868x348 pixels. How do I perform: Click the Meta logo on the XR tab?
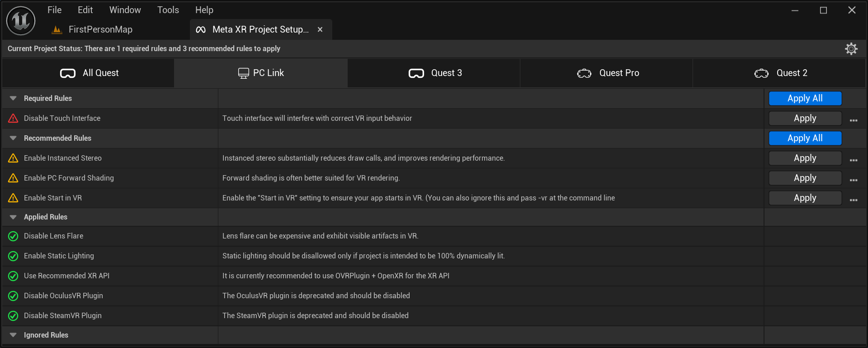tap(201, 29)
